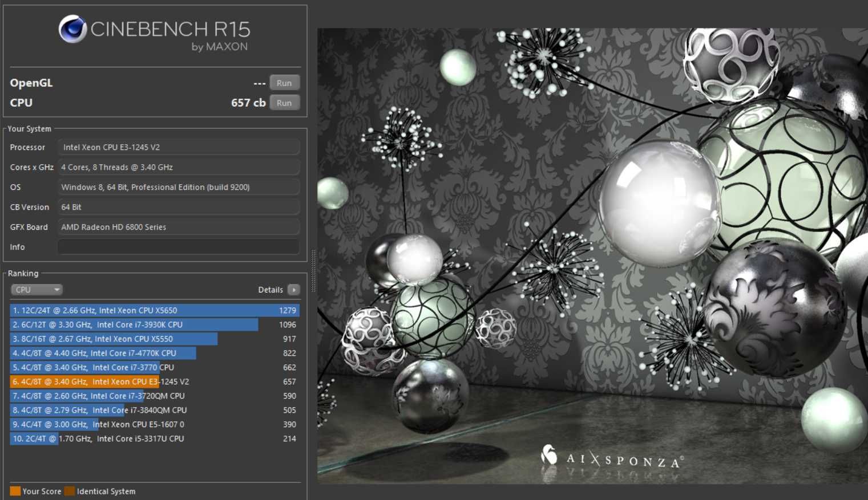Click the Details label
Viewport: 868px width, 500px height.
click(271, 290)
